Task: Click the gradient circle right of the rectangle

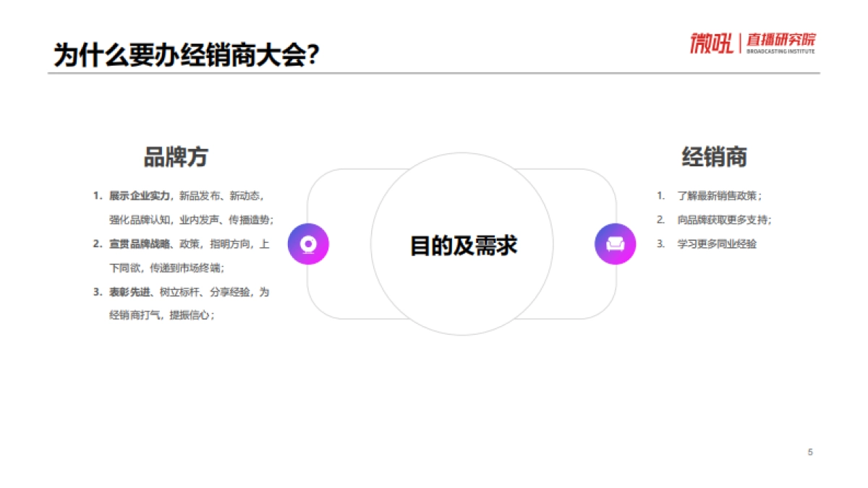Action: pyautogui.click(x=614, y=245)
